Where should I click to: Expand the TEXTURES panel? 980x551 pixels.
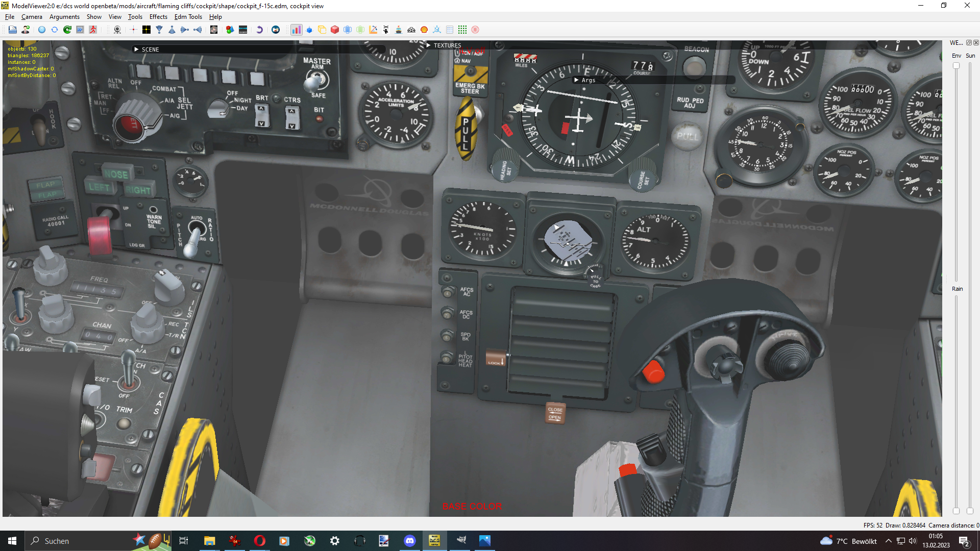point(428,45)
